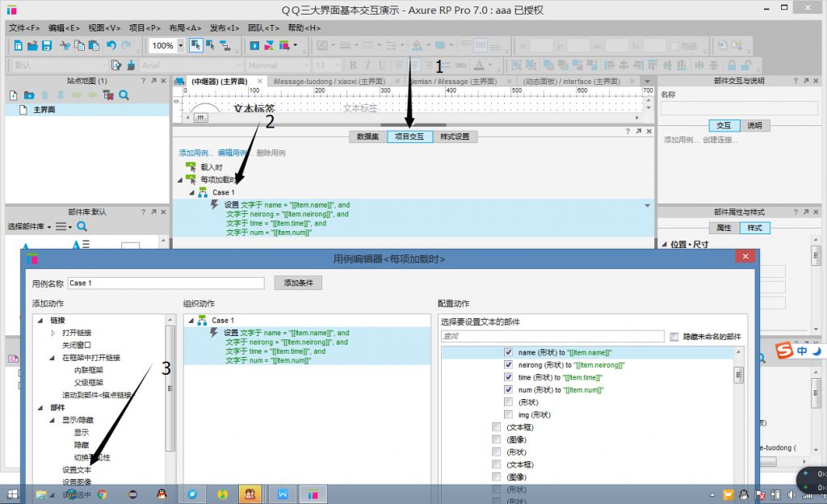Select the Connector mode tool icon

[225, 46]
